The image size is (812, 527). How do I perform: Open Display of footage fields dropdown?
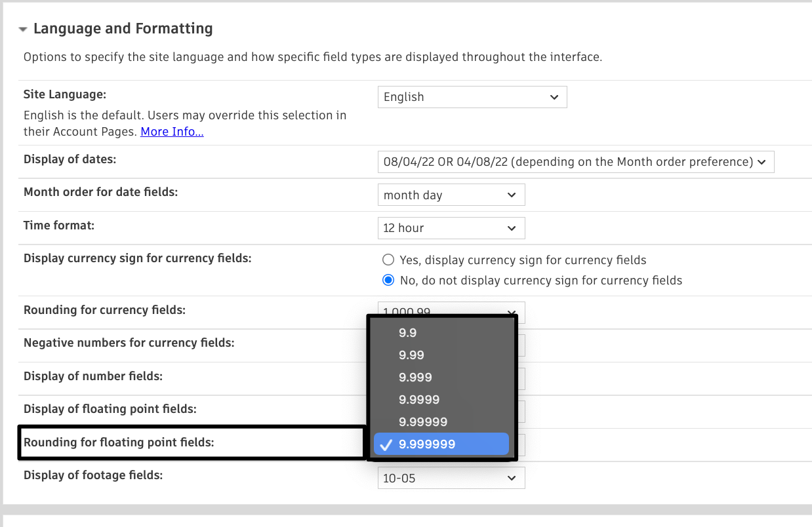point(451,478)
